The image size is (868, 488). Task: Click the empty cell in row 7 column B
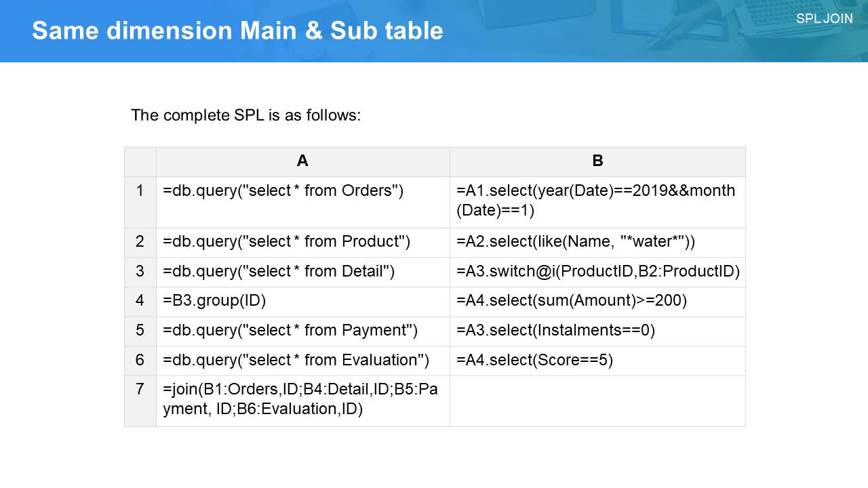pos(597,400)
